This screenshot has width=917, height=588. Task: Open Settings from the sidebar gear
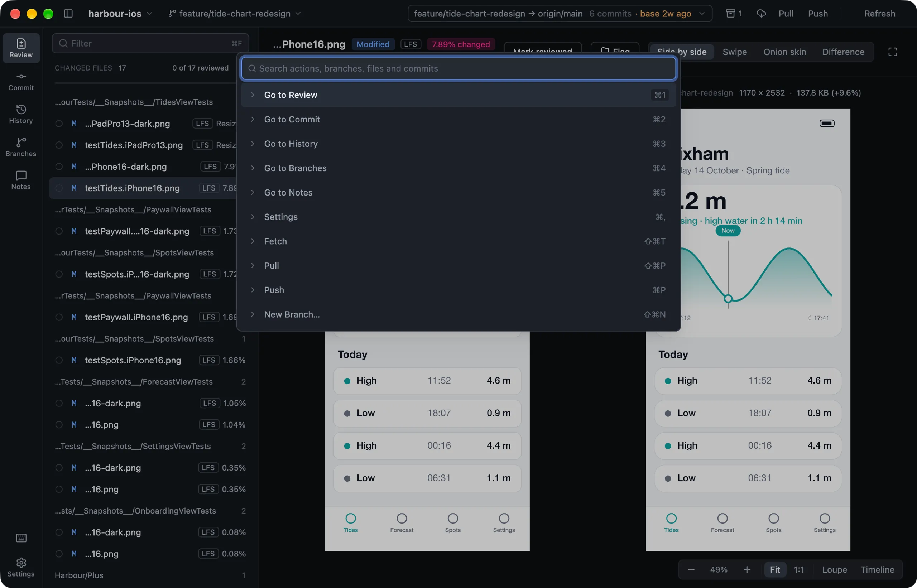tap(21, 567)
